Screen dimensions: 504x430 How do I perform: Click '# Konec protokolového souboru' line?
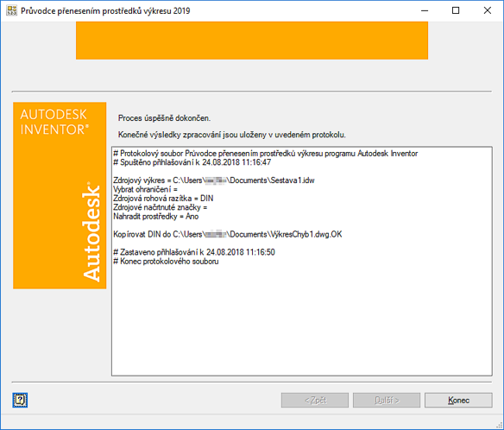(x=166, y=262)
